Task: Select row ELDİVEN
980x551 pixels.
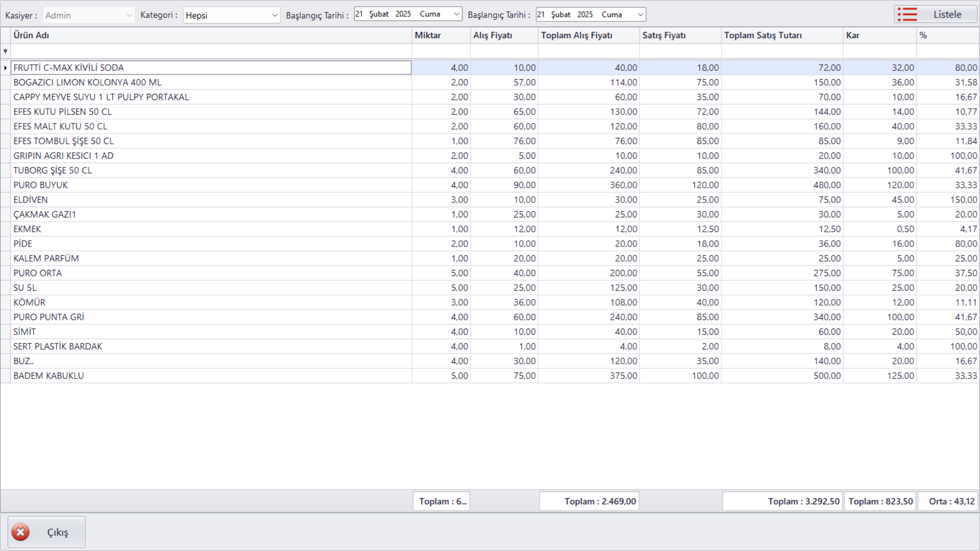Action: pos(490,200)
